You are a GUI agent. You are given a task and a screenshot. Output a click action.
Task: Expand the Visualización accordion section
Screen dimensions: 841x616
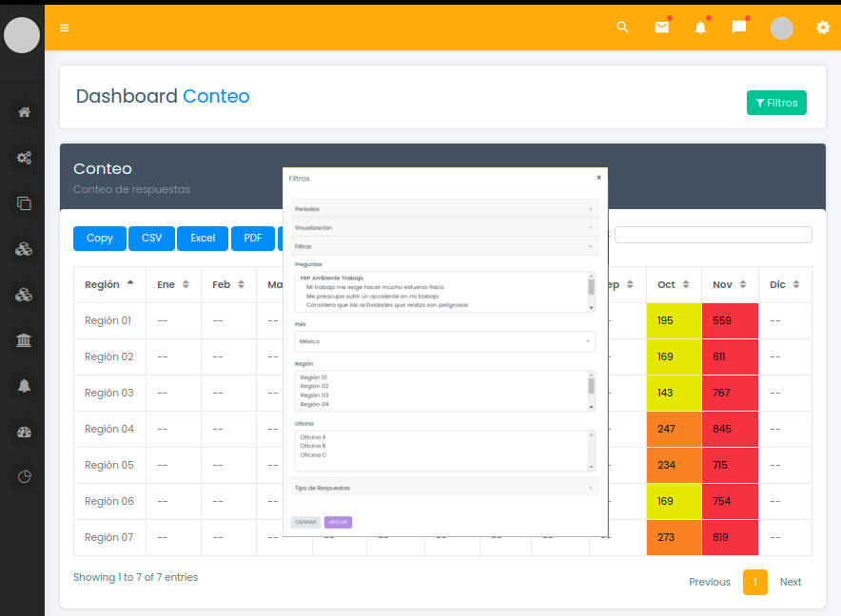(x=444, y=228)
